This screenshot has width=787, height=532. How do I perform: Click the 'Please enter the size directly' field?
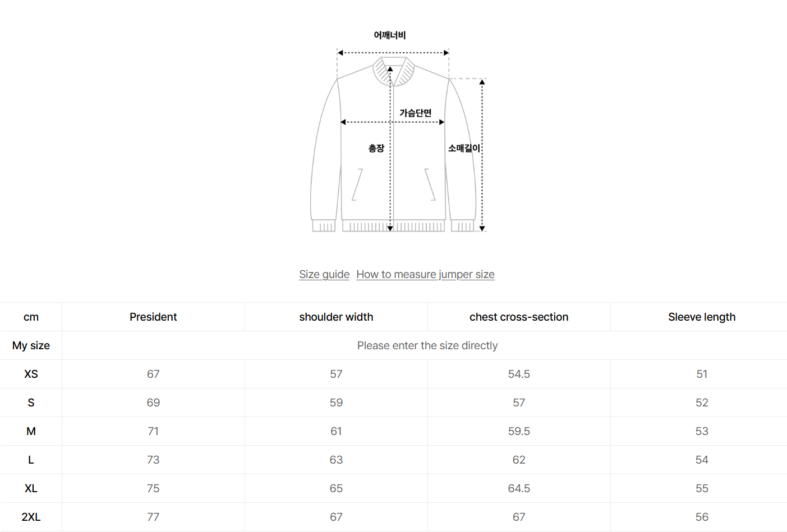point(427,345)
